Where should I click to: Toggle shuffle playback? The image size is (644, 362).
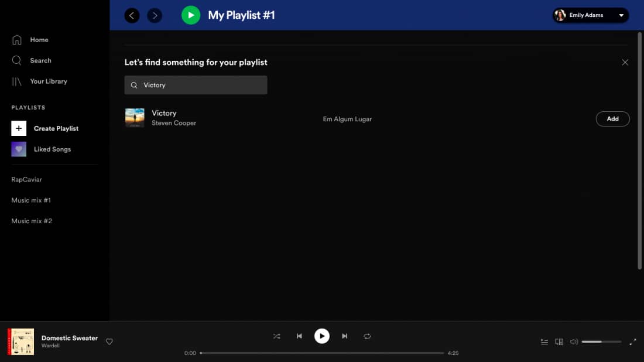click(x=277, y=336)
